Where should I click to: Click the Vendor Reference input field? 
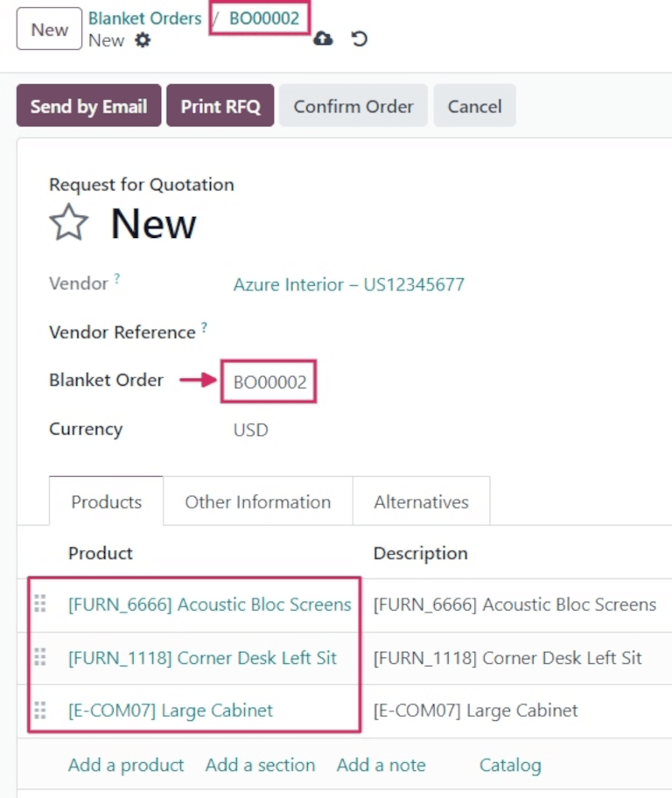(x=394, y=332)
